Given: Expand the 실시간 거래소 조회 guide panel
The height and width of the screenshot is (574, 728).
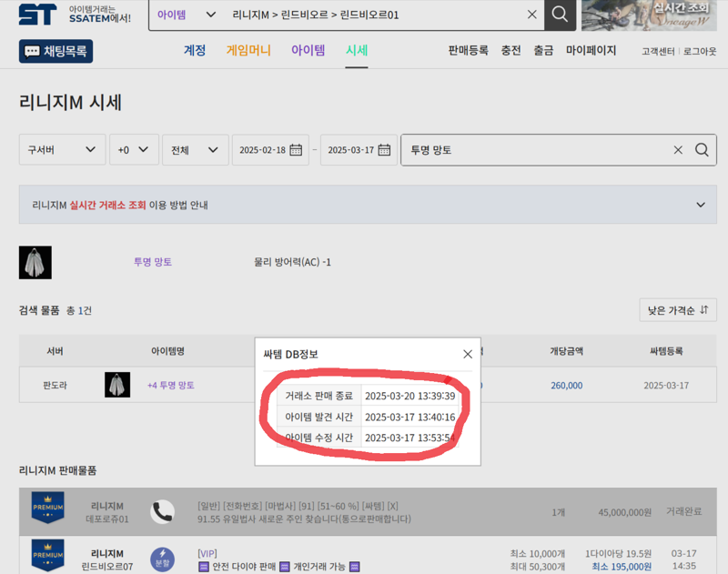Looking at the screenshot, I should (x=368, y=205).
